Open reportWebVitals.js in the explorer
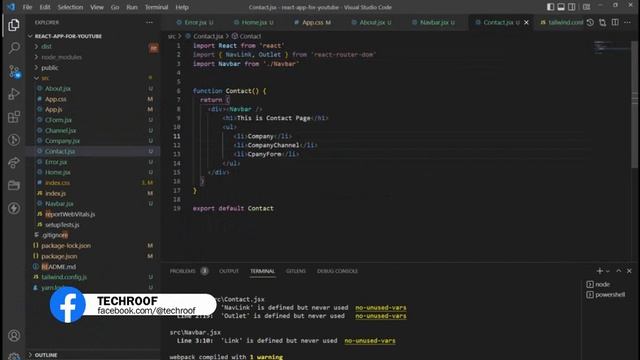640x360 pixels. (70, 214)
